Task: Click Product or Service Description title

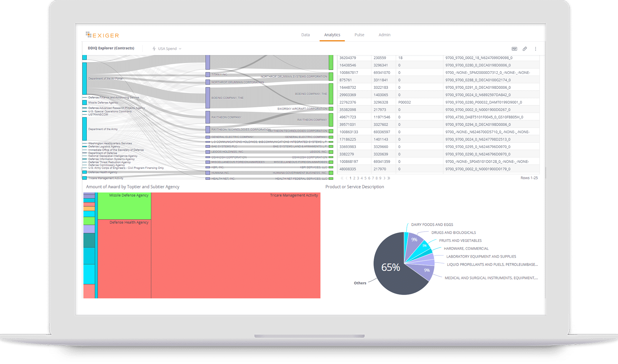Action: coord(354,187)
